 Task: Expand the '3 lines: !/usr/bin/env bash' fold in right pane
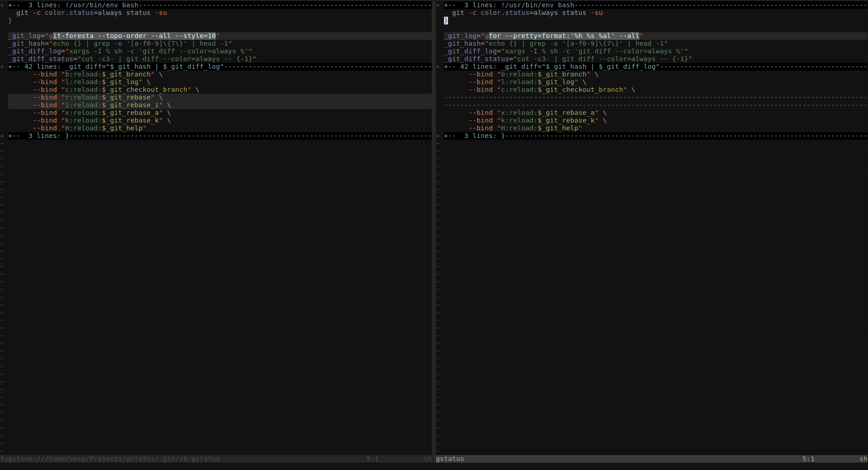pos(656,5)
